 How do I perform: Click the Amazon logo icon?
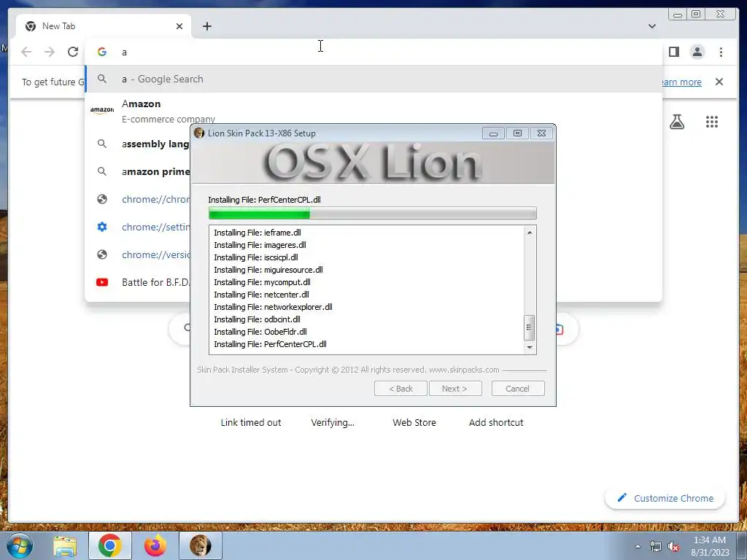[x=102, y=109]
